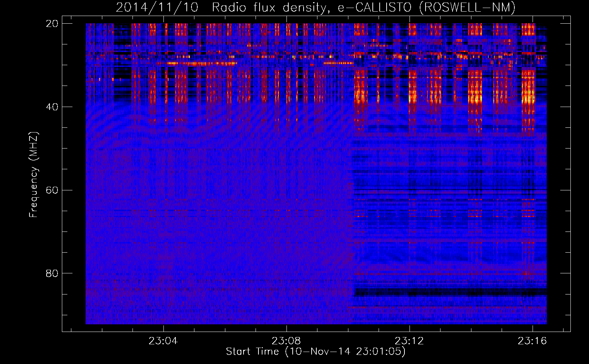This screenshot has width=589, height=364.
Task: Click the x-axis time label '23:12'
Action: pos(410,341)
